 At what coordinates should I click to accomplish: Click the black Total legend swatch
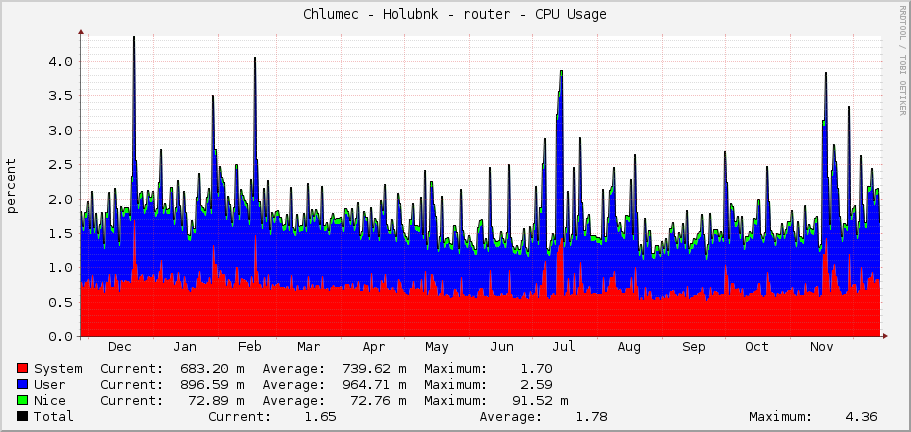point(24,417)
